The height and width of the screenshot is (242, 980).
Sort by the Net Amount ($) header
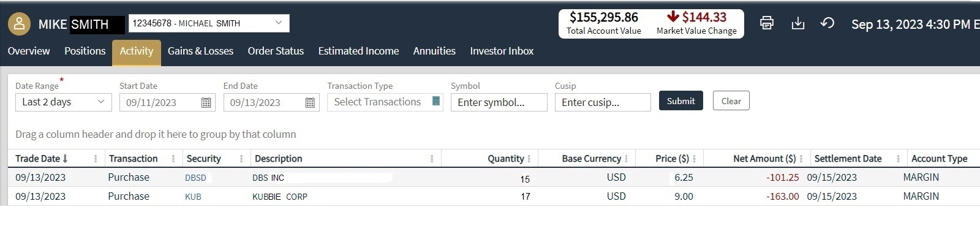[764, 159]
